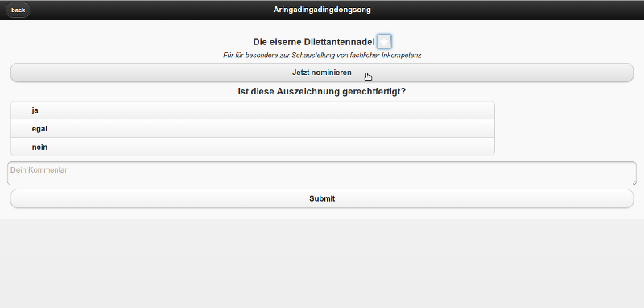Select the 'nein' radio option
The image size is (644, 308).
pyautogui.click(x=253, y=147)
